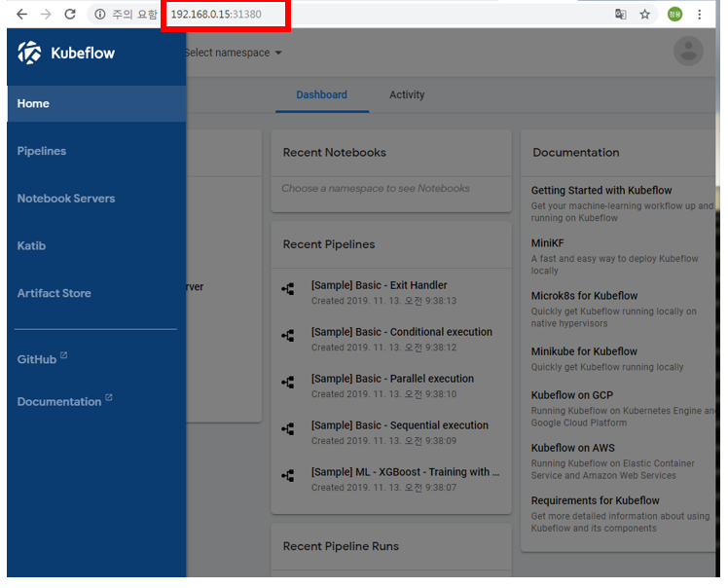Expand the Select namespace dropdown
Image resolution: width=728 pixels, height=588 pixels.
[233, 53]
